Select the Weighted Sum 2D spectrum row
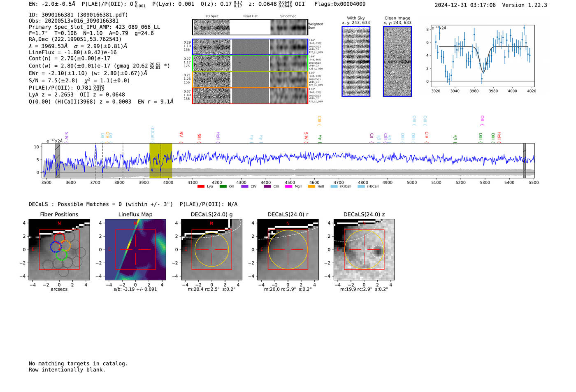 tap(250, 27)
